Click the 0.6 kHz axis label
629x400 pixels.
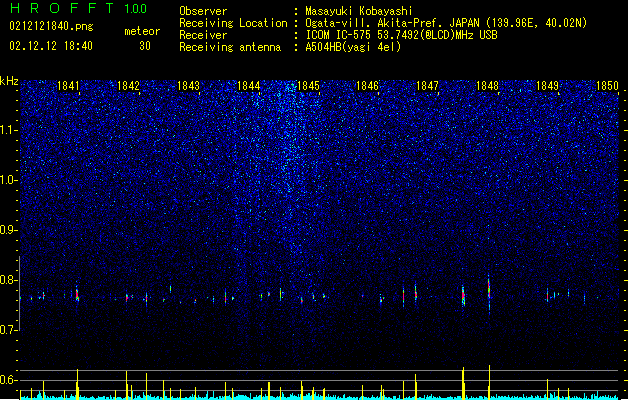pos(9,380)
